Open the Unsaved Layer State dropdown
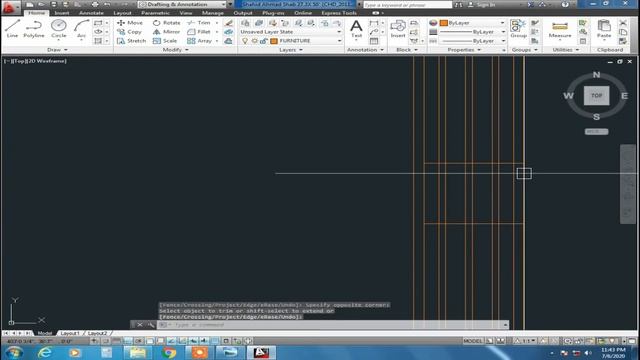The image size is (640, 360). pos(339,32)
